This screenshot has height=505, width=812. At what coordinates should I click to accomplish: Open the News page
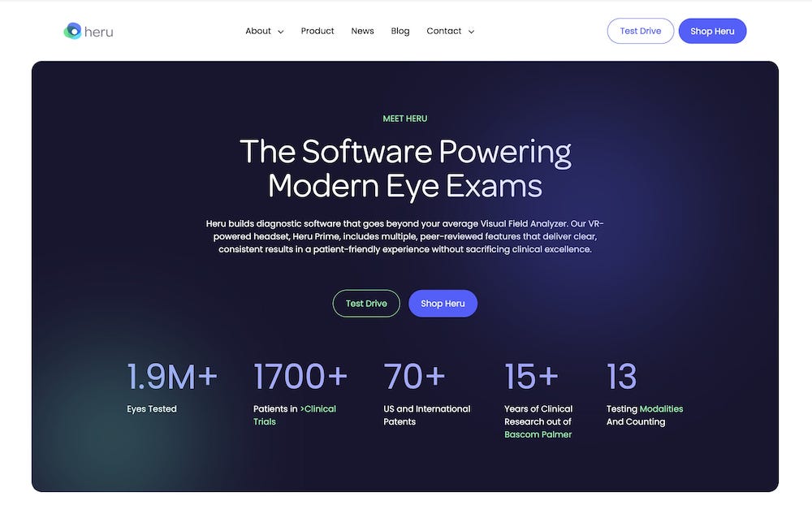pyautogui.click(x=362, y=31)
